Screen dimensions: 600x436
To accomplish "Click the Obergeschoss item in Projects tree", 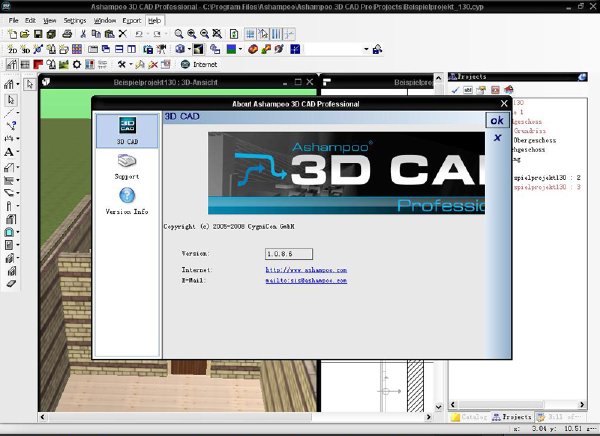I will tap(535, 140).
